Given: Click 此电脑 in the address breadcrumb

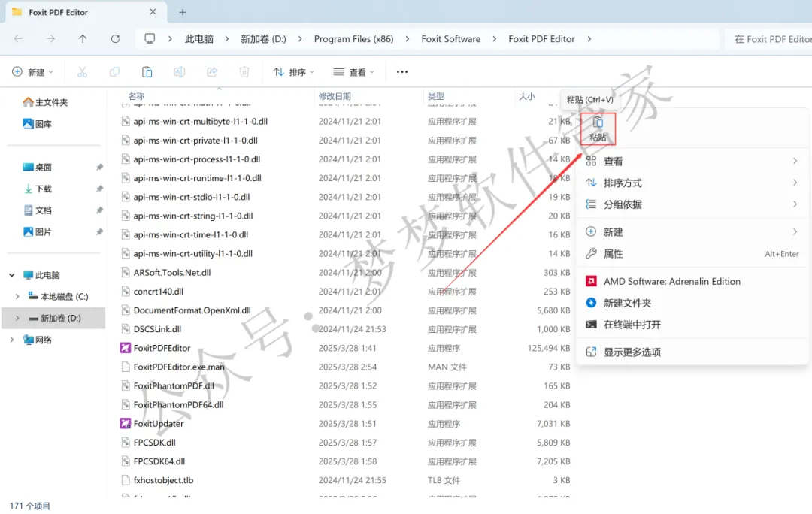Looking at the screenshot, I should [198, 39].
